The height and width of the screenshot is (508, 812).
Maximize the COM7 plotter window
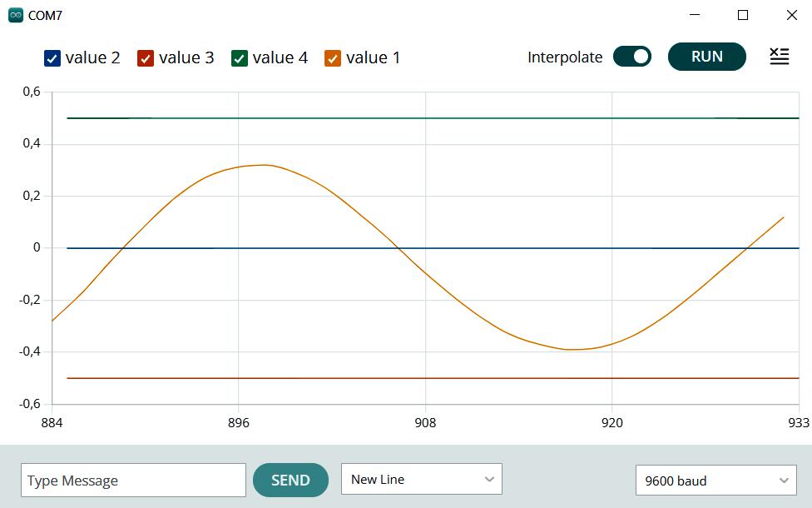point(743,15)
